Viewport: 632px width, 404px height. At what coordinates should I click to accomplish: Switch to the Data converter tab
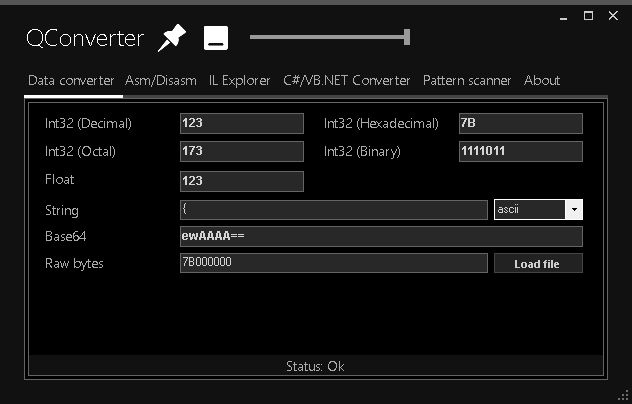pos(71,81)
